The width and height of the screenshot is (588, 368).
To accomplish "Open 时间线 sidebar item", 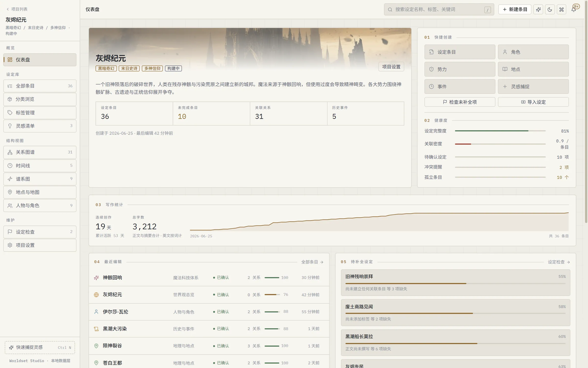I will point(40,166).
